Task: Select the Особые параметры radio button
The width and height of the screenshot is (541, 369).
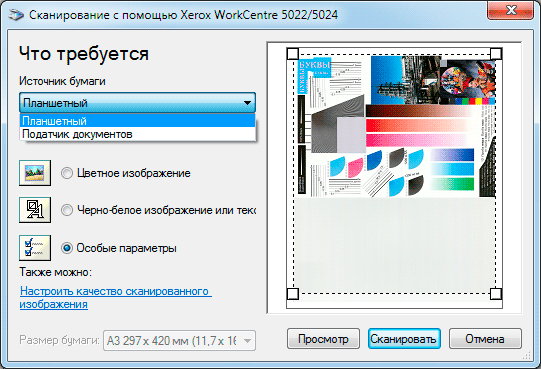Action: click(x=67, y=248)
